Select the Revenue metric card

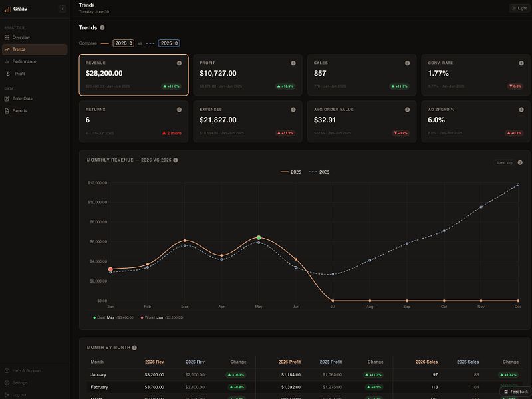point(134,75)
